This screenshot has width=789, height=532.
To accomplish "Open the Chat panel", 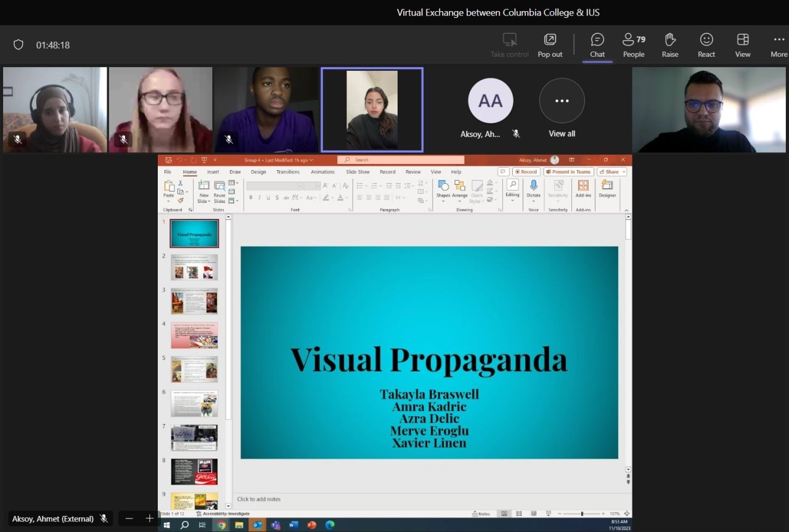I will 597,45.
